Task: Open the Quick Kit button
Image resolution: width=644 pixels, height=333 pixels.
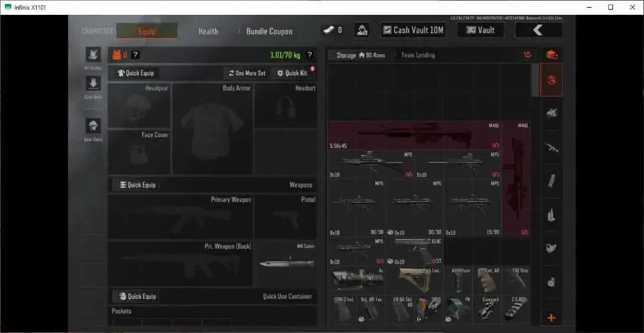Action: coord(292,73)
